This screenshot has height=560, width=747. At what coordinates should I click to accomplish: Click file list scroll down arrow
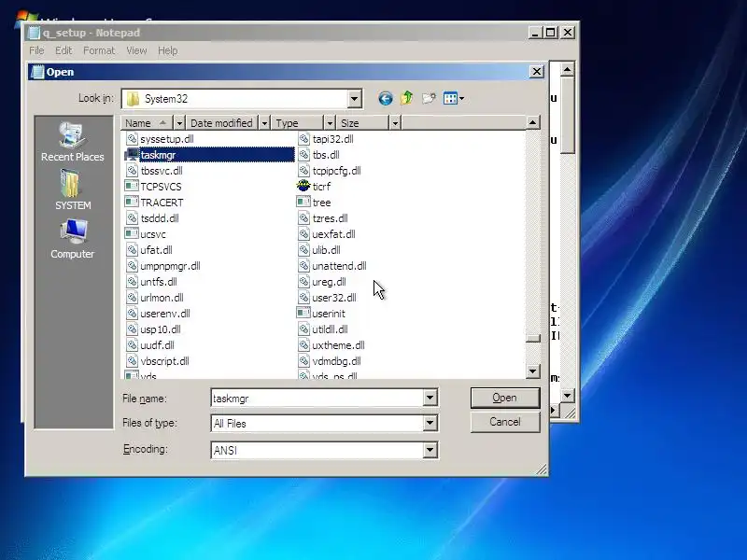533,371
